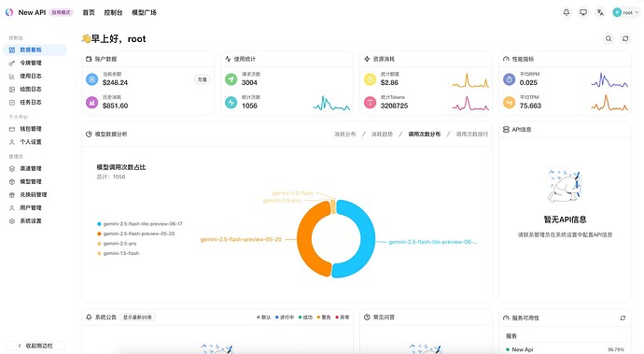Click the 总计: 1056 total text

coord(111,177)
